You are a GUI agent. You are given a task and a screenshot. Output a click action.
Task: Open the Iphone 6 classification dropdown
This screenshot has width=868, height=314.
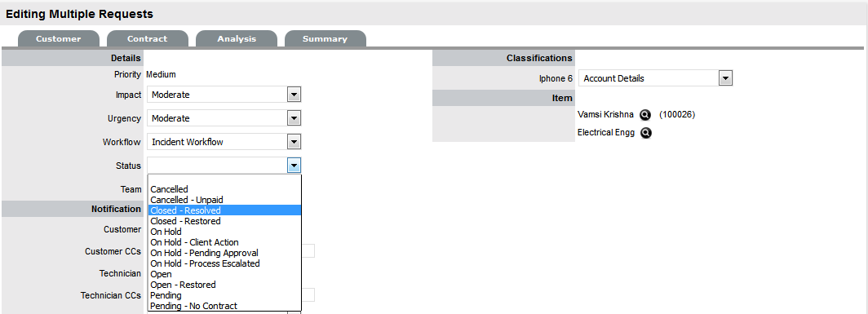pyautogui.click(x=725, y=78)
